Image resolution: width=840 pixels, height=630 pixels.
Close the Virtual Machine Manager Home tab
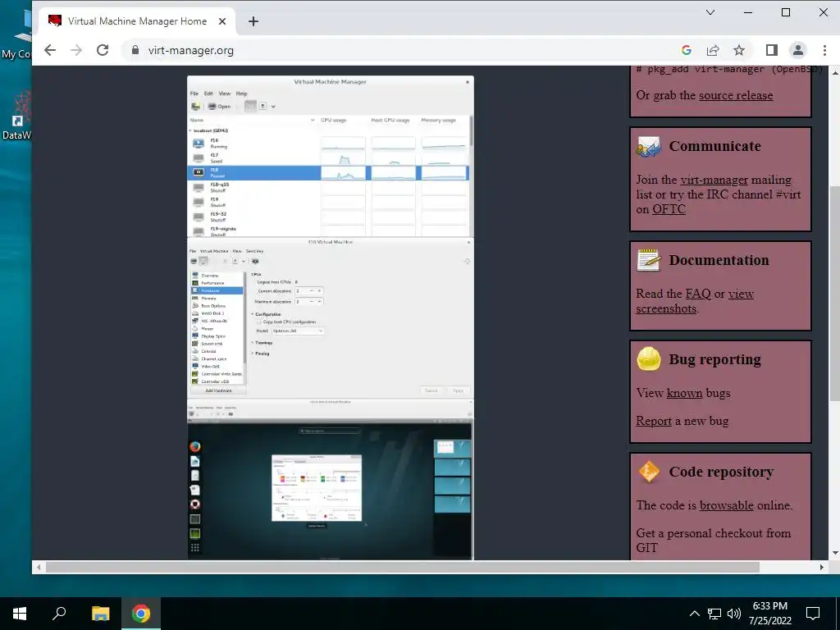pos(222,21)
